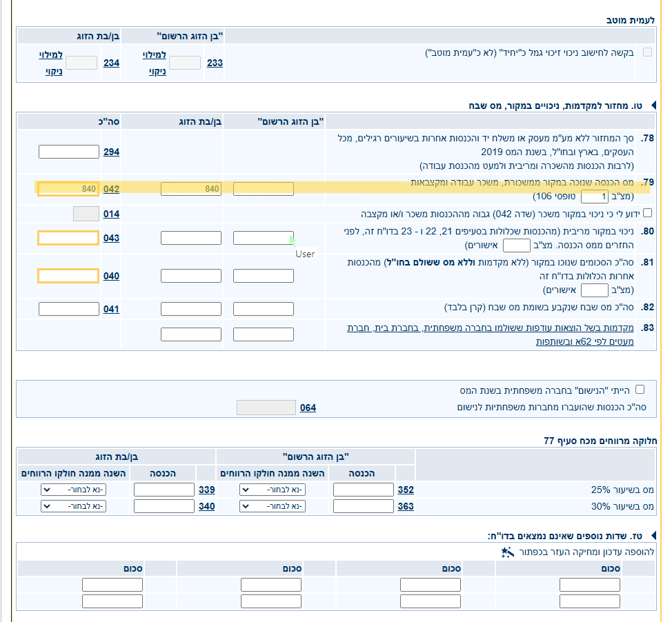Viewport: 672px width, 622px height.
Task: Tick the 'בקשה לחישוב ניכוי זיכוי גמל' checkbox
Action: 647,52
